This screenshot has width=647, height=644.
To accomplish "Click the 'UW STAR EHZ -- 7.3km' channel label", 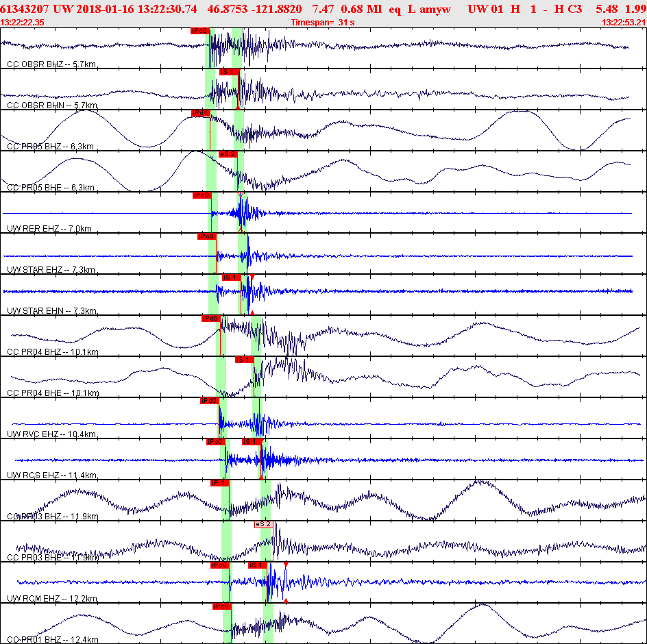I will 51,270.
